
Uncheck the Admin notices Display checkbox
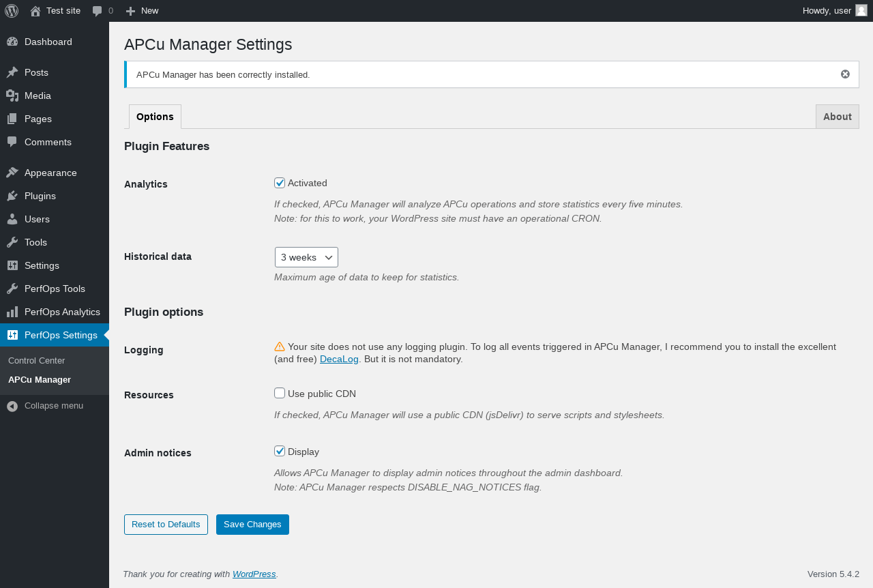coord(280,451)
